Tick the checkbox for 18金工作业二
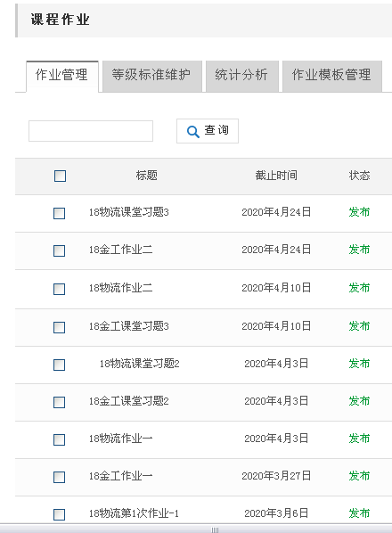This screenshot has width=392, height=533. tap(60, 250)
